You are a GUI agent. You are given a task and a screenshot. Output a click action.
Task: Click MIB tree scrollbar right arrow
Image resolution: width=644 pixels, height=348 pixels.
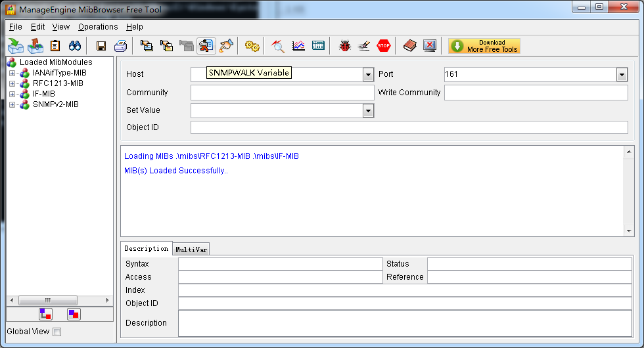tap(108, 301)
